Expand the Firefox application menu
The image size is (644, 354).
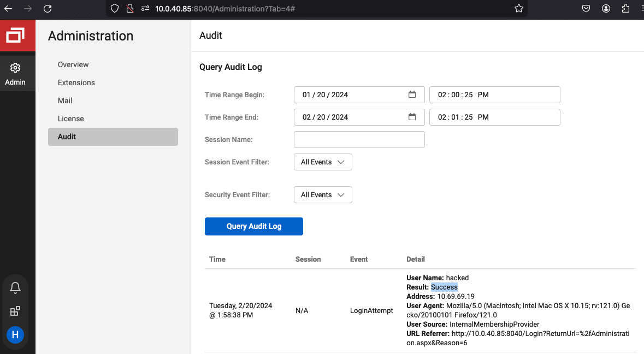click(642, 8)
